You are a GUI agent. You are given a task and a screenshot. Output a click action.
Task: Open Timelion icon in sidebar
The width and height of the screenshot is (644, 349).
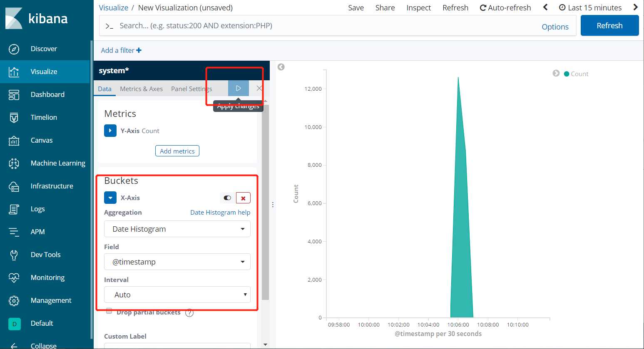point(14,117)
